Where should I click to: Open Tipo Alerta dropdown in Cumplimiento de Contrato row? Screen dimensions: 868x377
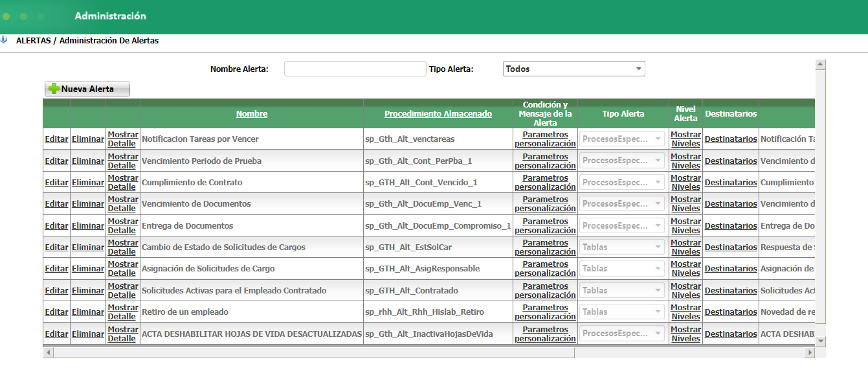tap(622, 182)
